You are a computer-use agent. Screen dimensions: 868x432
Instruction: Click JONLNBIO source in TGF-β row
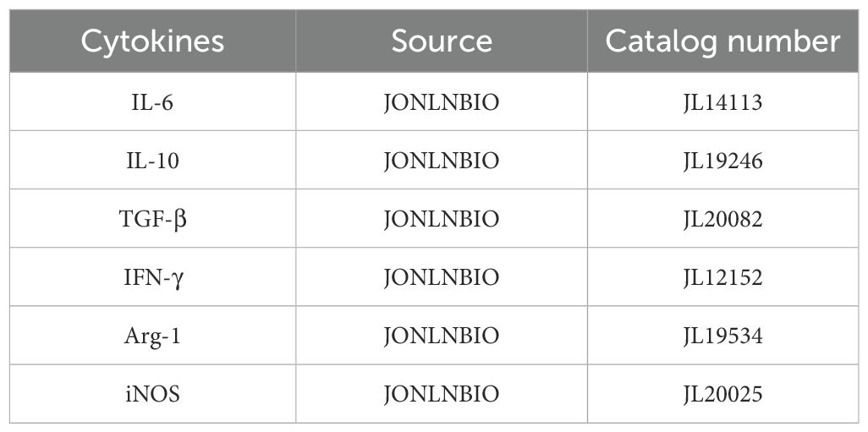coord(441,219)
